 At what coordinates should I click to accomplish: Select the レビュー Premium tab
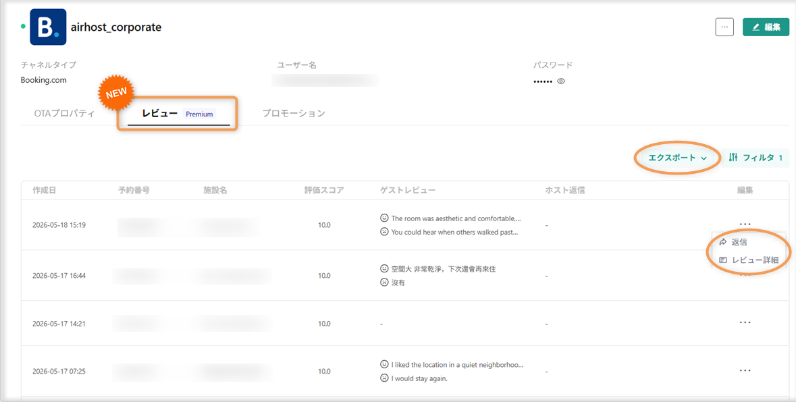point(179,114)
